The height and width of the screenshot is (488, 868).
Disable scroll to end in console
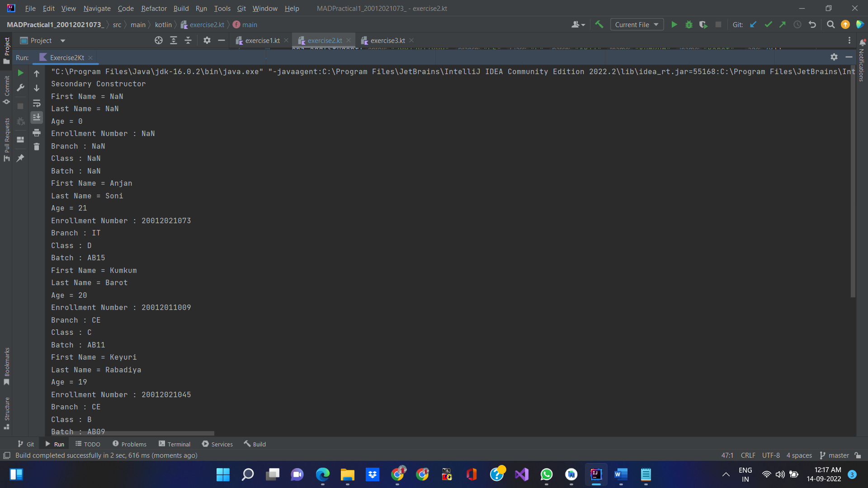(37, 117)
